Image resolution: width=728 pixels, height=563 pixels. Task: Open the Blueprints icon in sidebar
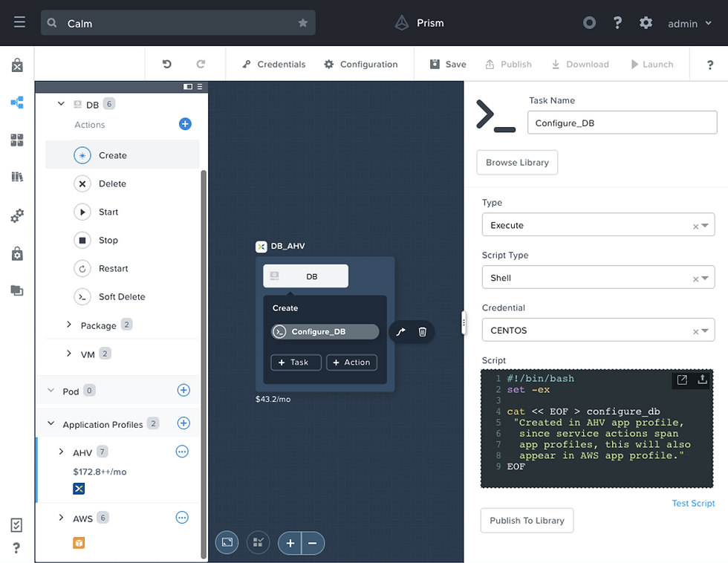click(17, 102)
